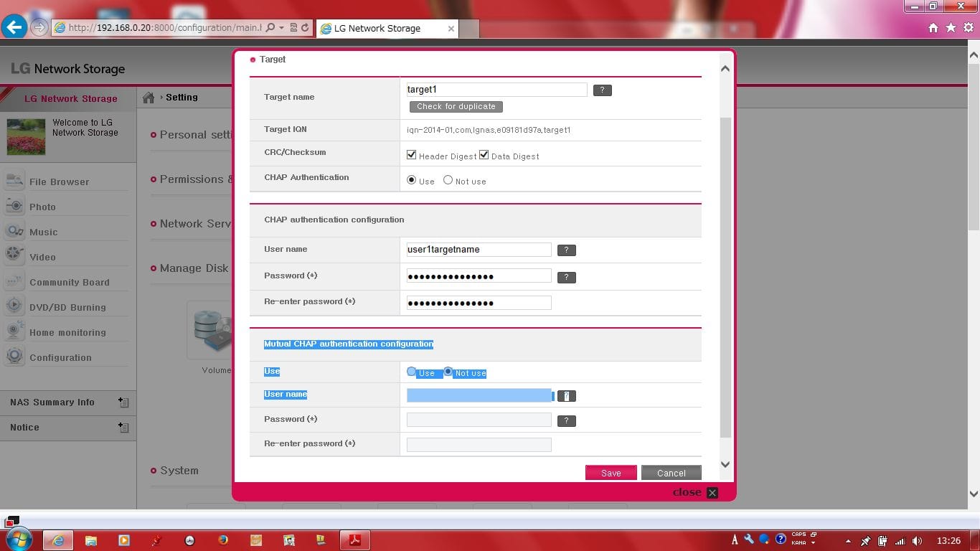
Task: Open Video in the sidebar
Action: click(42, 258)
